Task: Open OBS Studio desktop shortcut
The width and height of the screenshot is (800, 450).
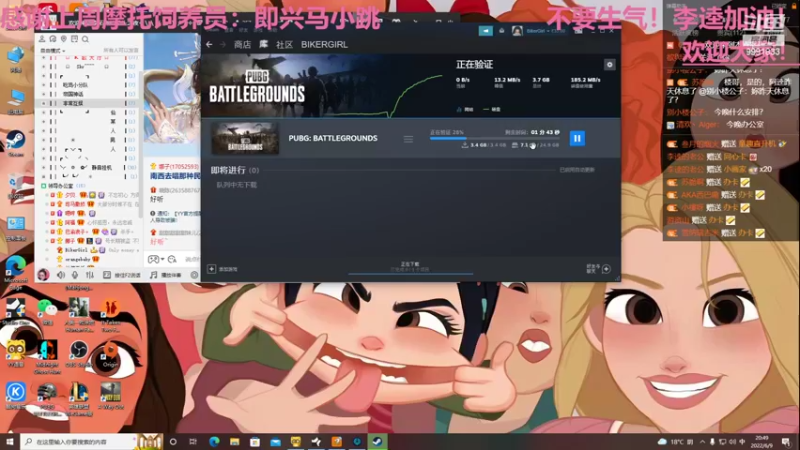Action: (x=78, y=355)
